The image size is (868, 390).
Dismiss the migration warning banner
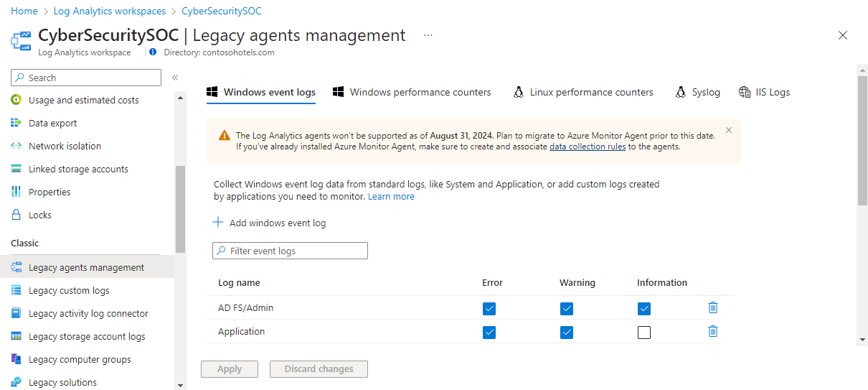tap(729, 130)
